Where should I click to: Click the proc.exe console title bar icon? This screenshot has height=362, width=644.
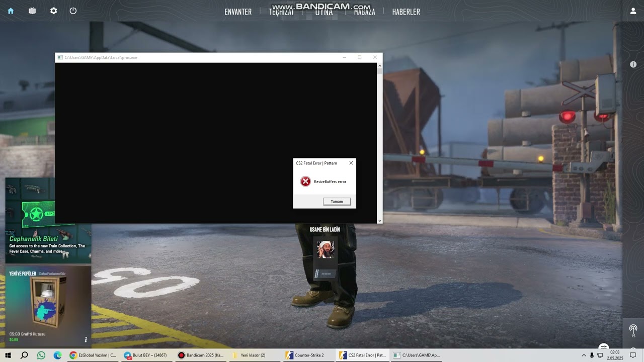[60, 57]
